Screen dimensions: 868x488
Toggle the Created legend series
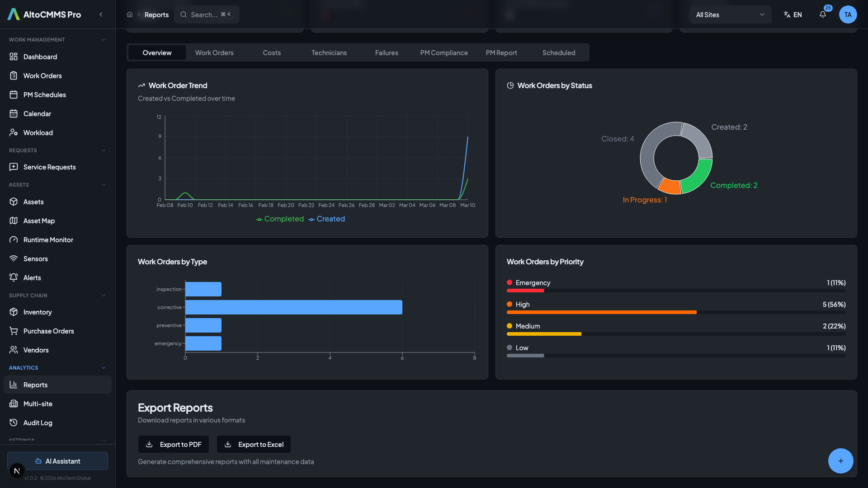pyautogui.click(x=326, y=219)
